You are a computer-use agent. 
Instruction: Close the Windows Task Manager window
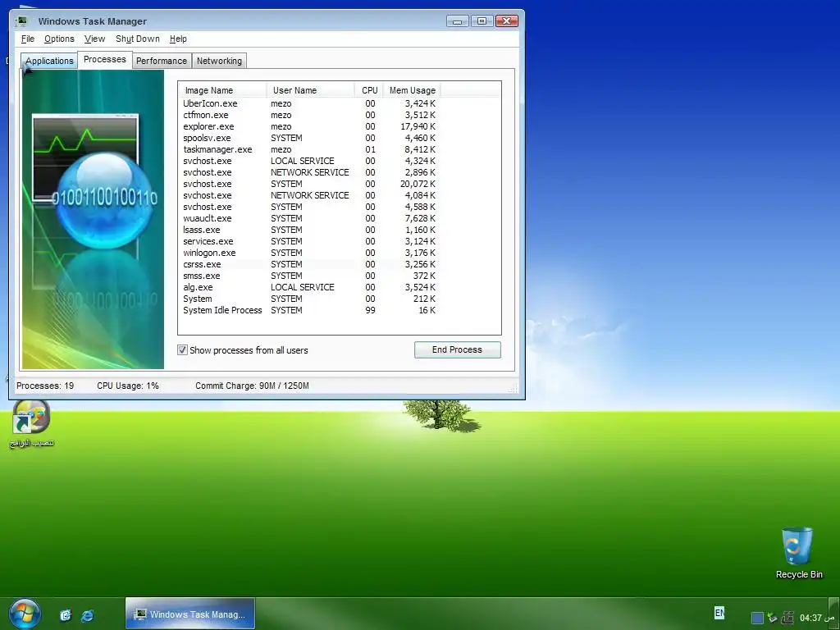[506, 21]
